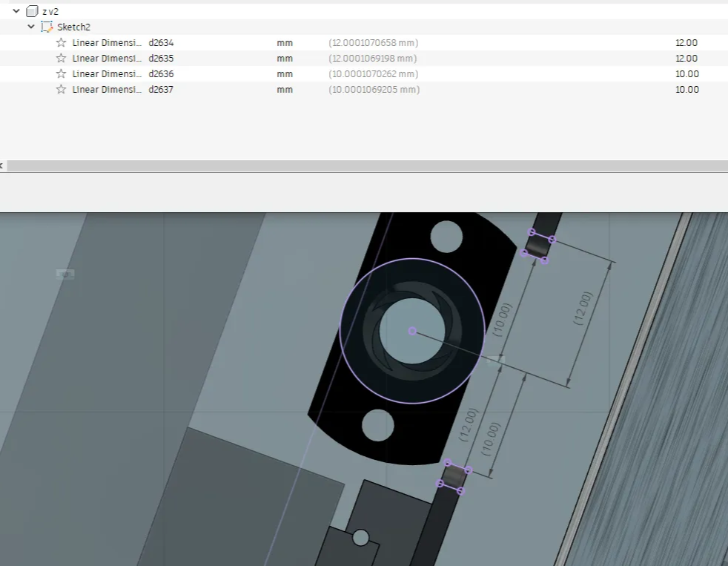Click the mm unit cell of d2634

pos(285,43)
